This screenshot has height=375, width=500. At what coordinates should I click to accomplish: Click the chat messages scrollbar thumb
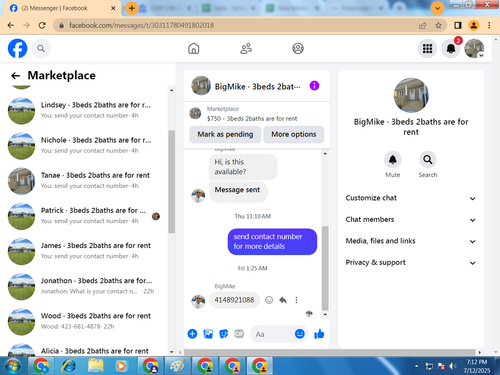[325, 268]
